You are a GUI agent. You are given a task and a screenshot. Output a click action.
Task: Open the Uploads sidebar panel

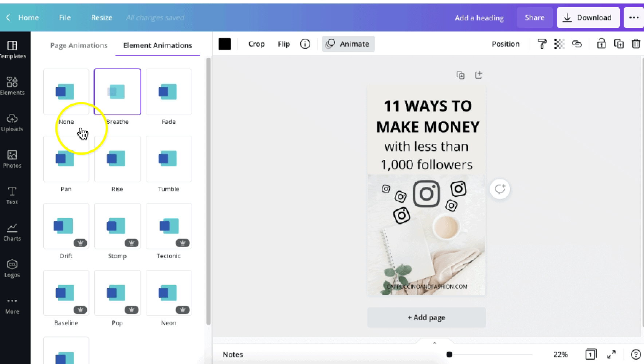point(12,123)
